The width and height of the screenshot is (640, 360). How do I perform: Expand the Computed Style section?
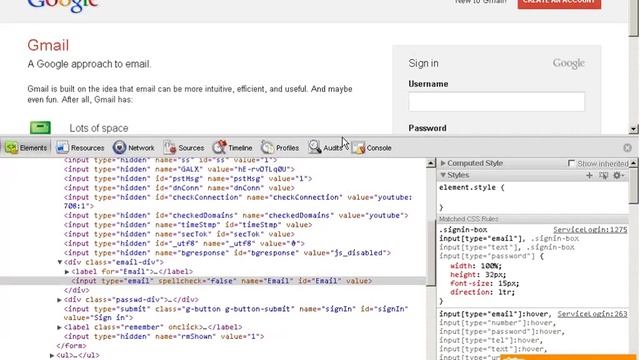click(x=443, y=163)
